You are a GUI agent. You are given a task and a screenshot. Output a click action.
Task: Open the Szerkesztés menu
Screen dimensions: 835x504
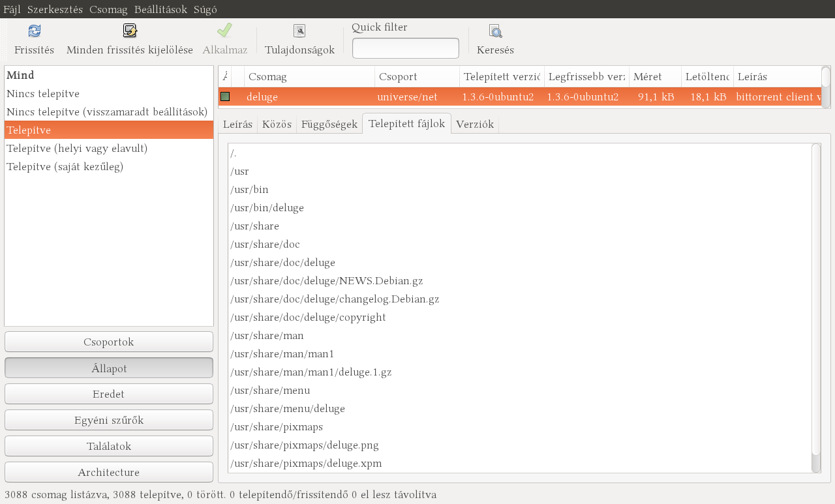pyautogui.click(x=55, y=9)
